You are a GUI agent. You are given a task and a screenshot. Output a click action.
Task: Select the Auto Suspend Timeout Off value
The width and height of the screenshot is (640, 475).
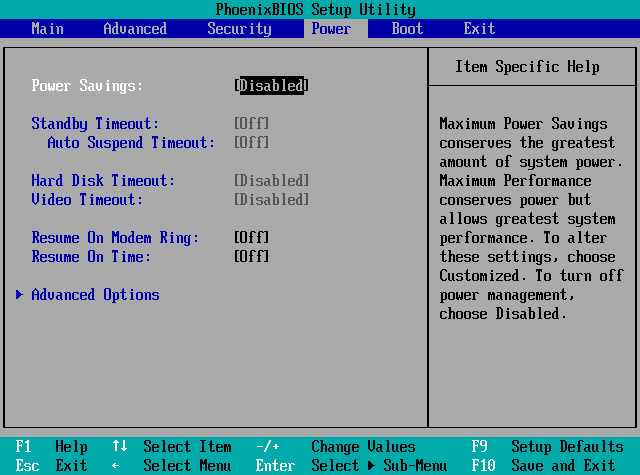[x=251, y=142]
